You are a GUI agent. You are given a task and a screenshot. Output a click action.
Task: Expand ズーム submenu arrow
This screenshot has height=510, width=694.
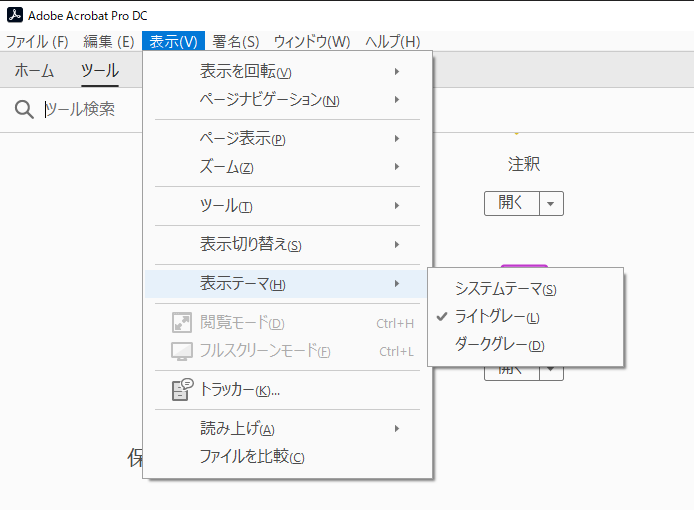tap(397, 166)
